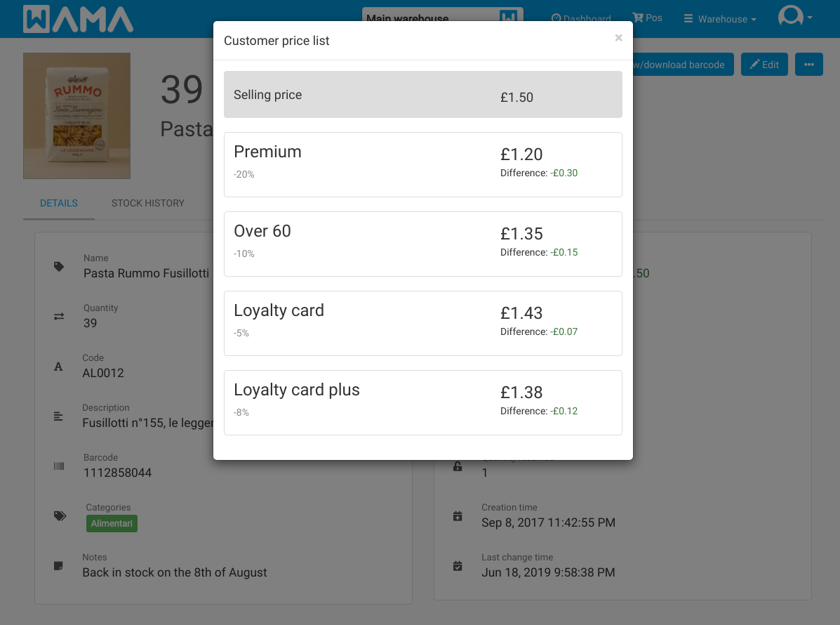Select the DETAILS tab
Image resolution: width=840 pixels, height=625 pixels.
tap(59, 203)
